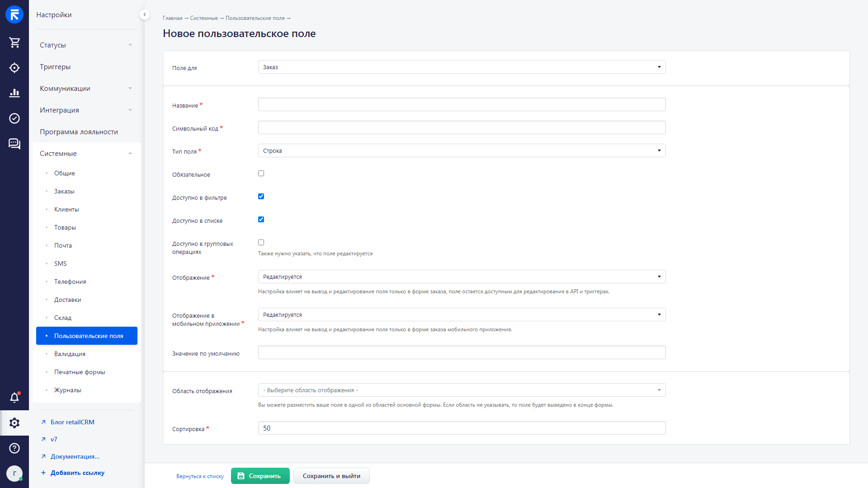The width and height of the screenshot is (868, 488).
Task: Click the notifications bell icon
Action: click(x=14, y=398)
